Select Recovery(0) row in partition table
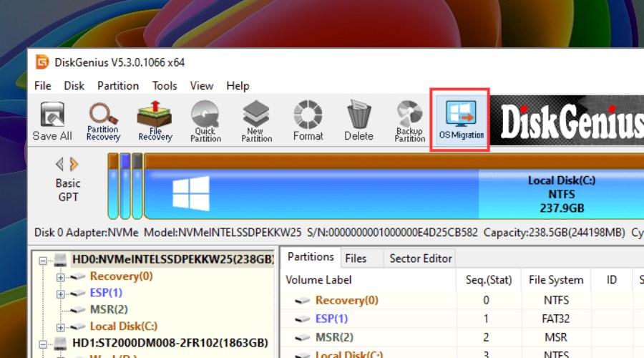 (x=462, y=300)
